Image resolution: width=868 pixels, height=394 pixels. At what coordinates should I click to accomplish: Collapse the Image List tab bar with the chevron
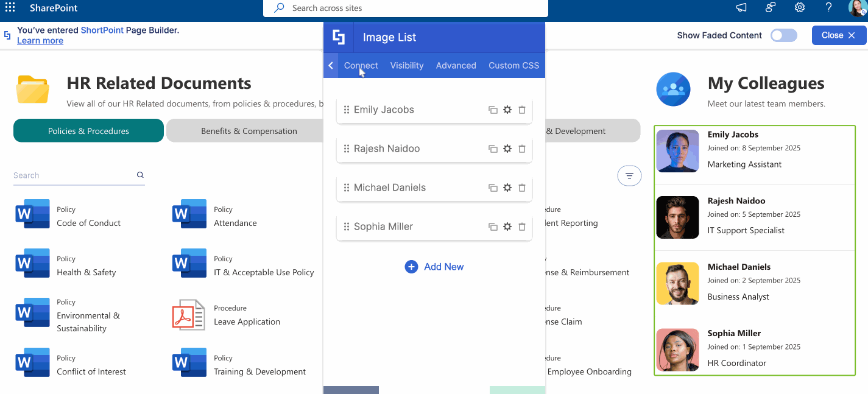pos(330,65)
